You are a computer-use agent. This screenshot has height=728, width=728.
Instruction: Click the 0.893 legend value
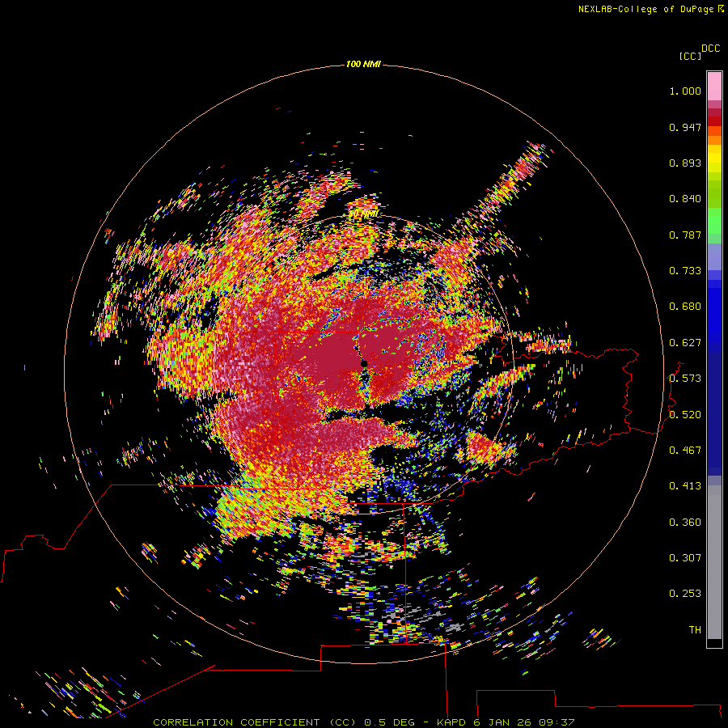pyautogui.click(x=685, y=163)
